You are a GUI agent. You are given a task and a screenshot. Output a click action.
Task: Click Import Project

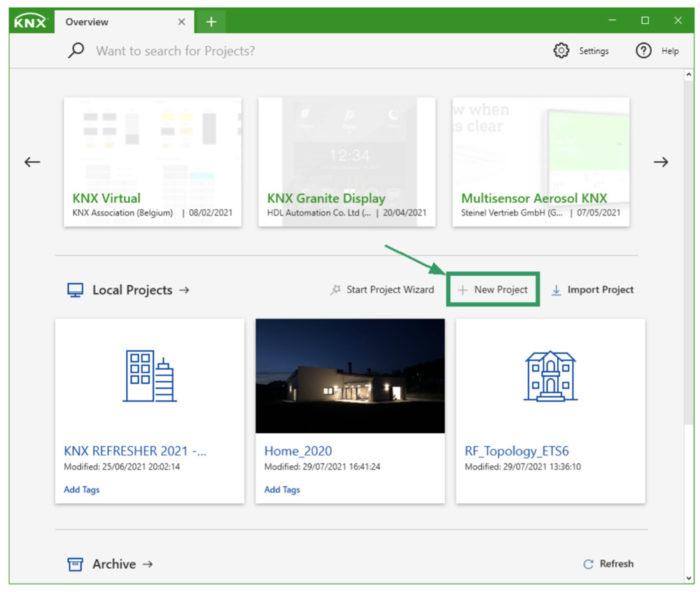click(x=592, y=290)
